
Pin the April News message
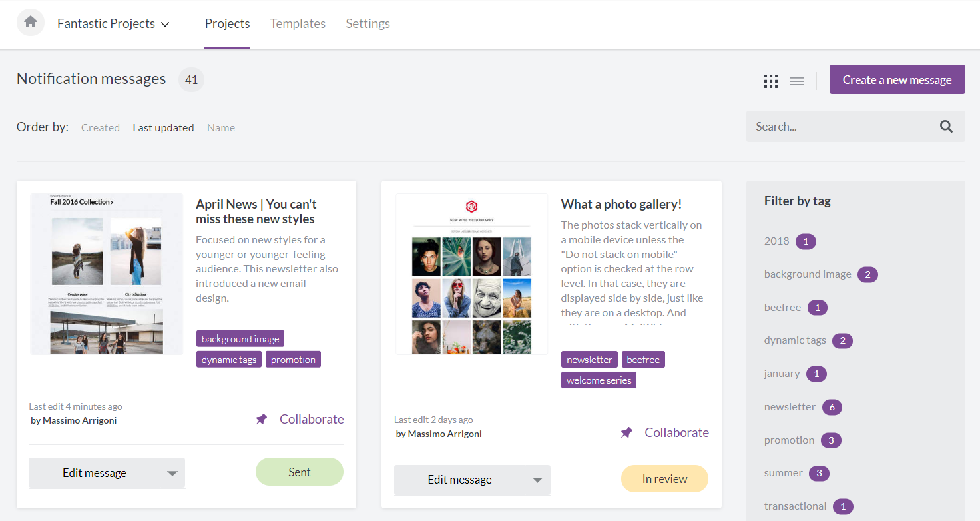point(262,419)
